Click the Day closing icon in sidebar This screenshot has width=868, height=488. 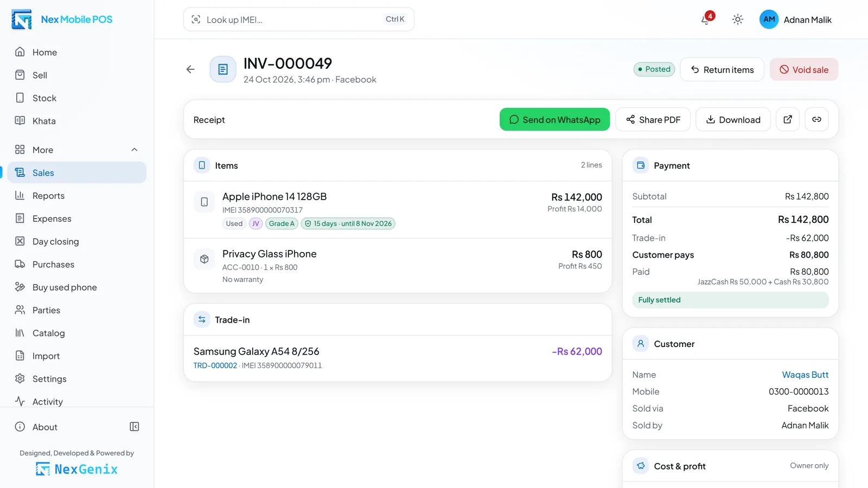20,241
